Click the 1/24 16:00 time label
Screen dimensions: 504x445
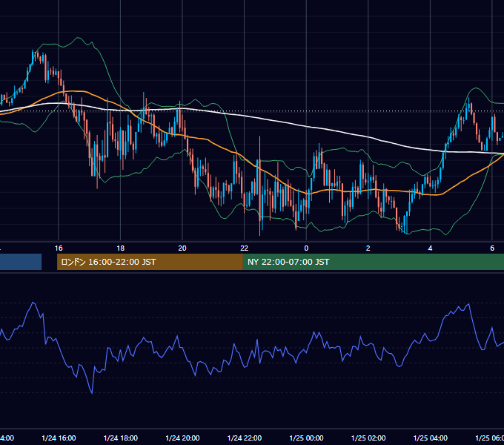(59, 438)
